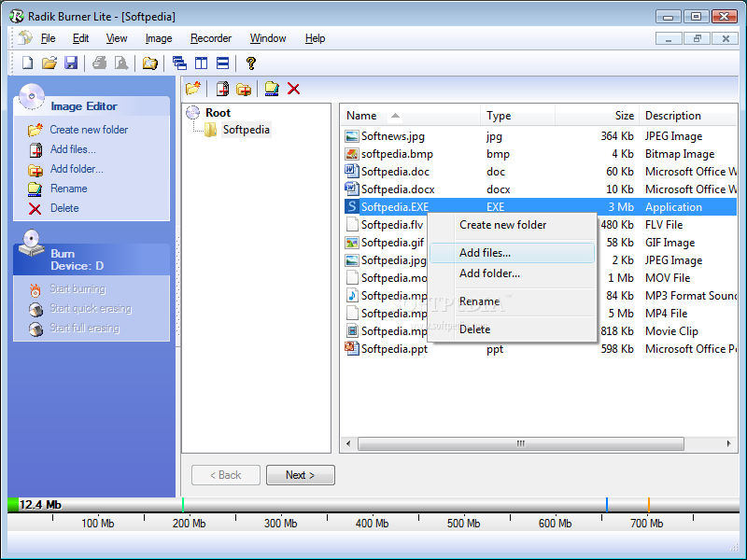Click the Start full erasing disc icon
The image size is (747, 560).
click(x=35, y=329)
